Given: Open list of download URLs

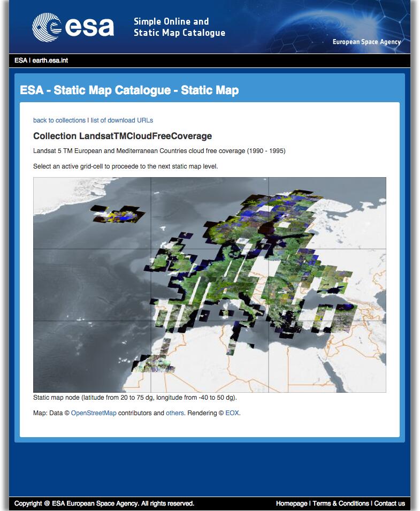Looking at the screenshot, I should click(122, 120).
